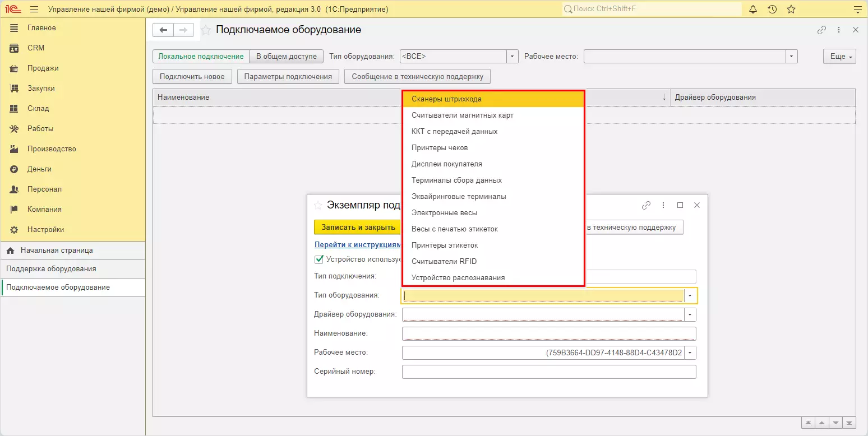Viewport: 868px width, 436px height.
Task: Open the hamburger main menu icon
Action: (x=34, y=10)
